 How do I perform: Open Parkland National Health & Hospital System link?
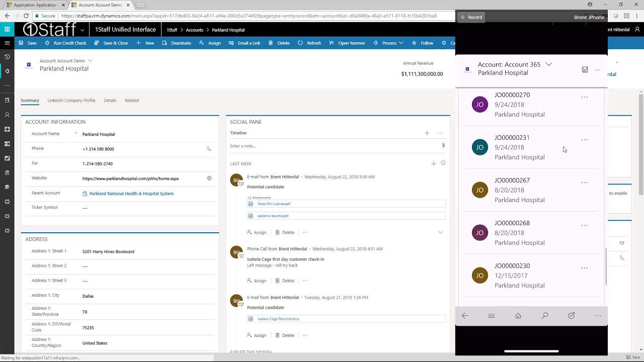[x=131, y=194]
